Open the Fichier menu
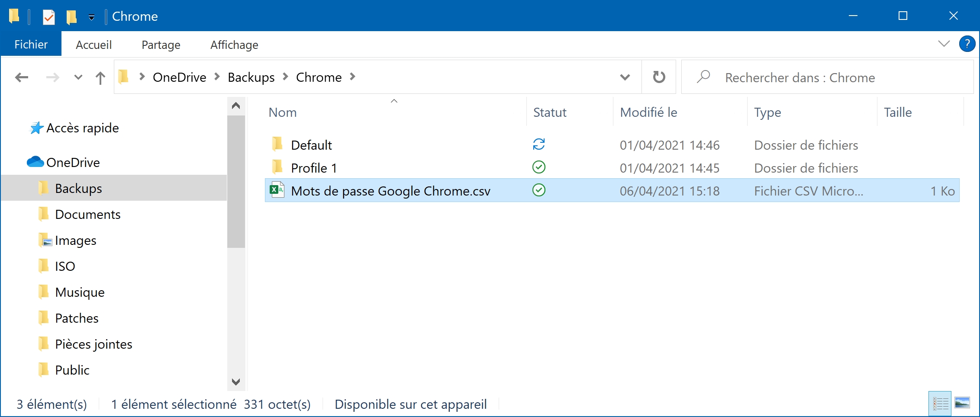 [31, 45]
